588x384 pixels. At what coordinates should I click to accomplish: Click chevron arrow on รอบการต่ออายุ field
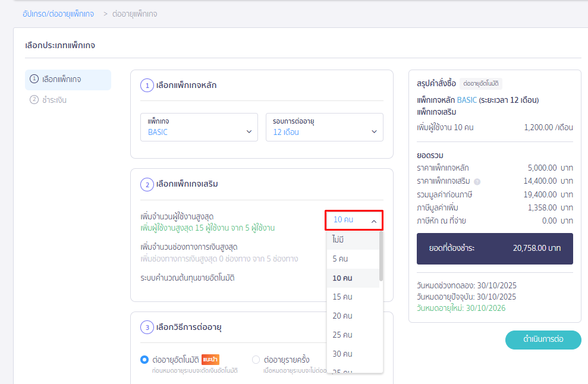click(374, 132)
